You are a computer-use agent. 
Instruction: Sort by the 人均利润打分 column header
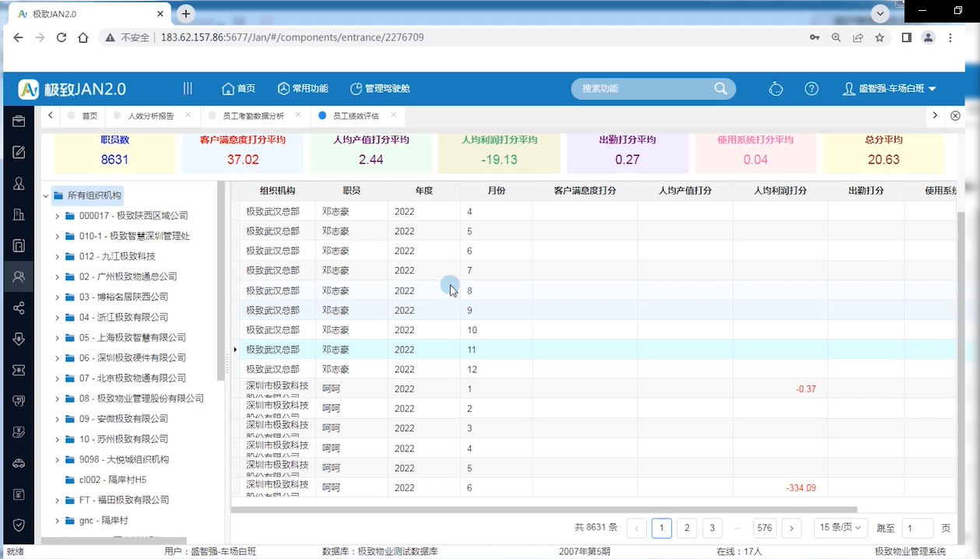pos(780,191)
